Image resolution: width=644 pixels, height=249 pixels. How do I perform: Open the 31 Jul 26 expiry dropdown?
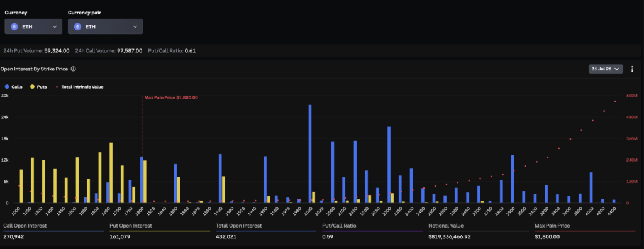coord(606,69)
